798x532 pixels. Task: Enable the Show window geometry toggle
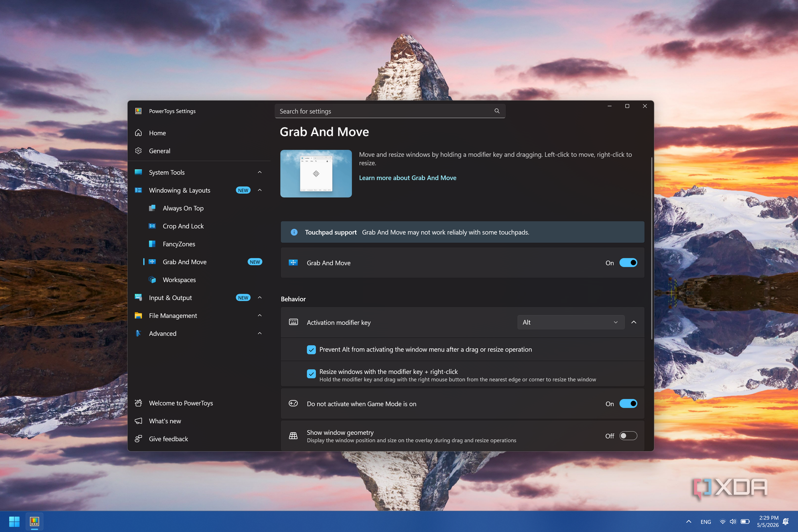(628, 436)
